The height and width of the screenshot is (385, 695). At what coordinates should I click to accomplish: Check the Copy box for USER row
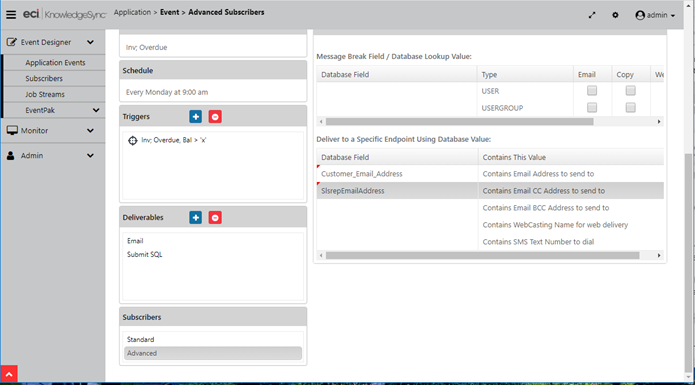coord(630,91)
